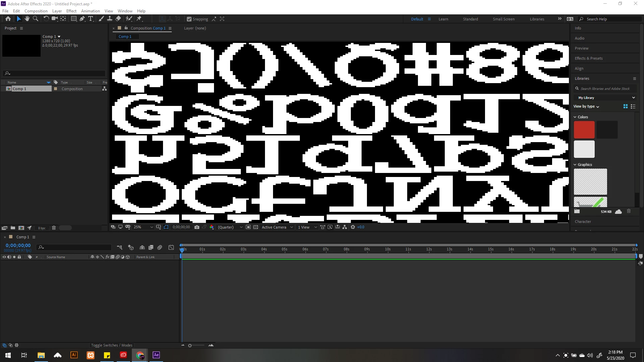This screenshot has height=362, width=644.
Task: Open the My Library dropdown
Action: [x=606, y=98]
